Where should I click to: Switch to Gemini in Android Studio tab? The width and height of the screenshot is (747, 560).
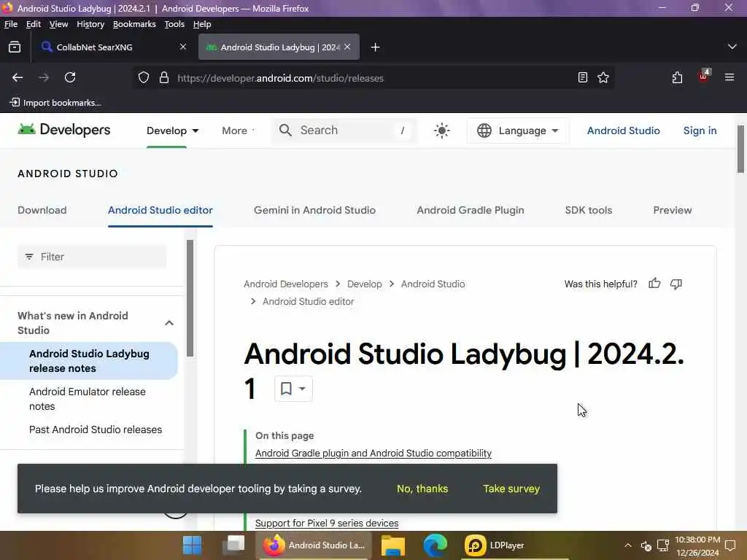[314, 210]
